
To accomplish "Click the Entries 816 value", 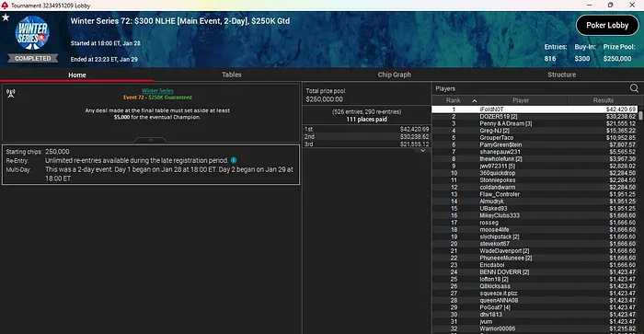I will (x=550, y=58).
